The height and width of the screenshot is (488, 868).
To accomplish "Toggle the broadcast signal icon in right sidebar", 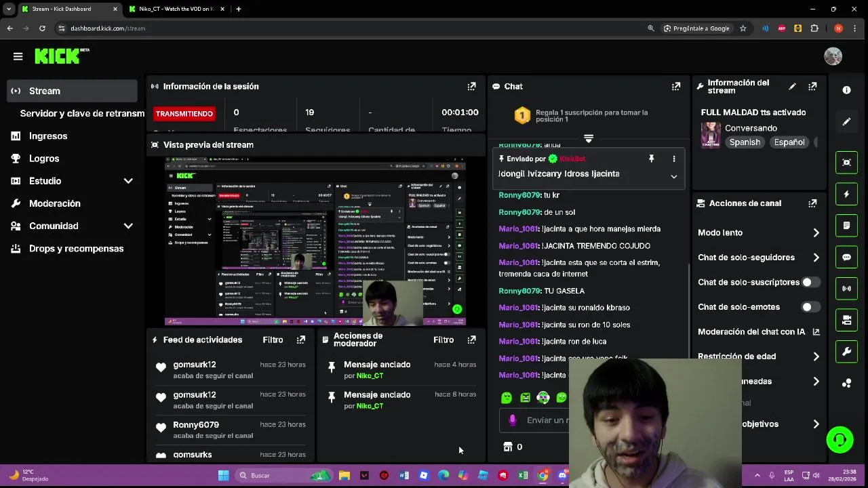I will (x=846, y=289).
